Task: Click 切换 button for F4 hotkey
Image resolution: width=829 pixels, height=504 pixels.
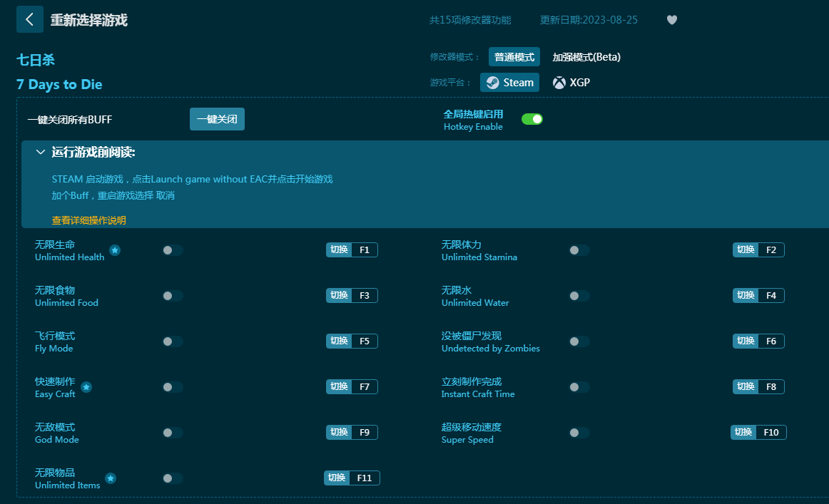Action: tap(746, 295)
